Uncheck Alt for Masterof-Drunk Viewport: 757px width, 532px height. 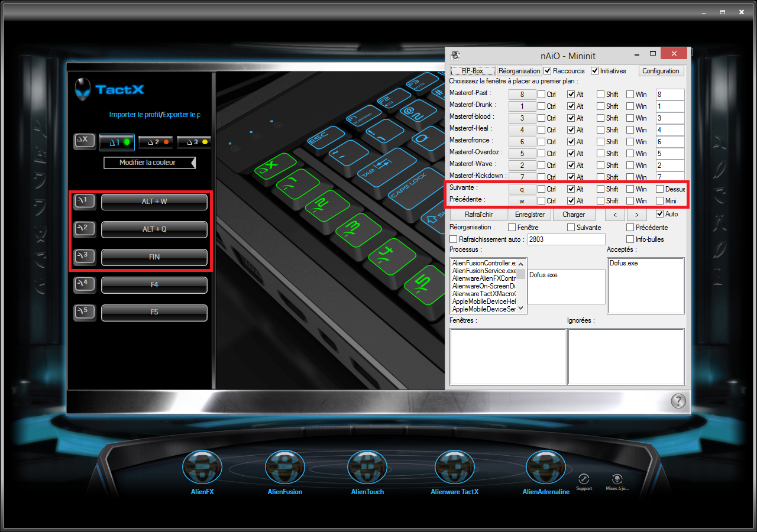pyautogui.click(x=571, y=106)
